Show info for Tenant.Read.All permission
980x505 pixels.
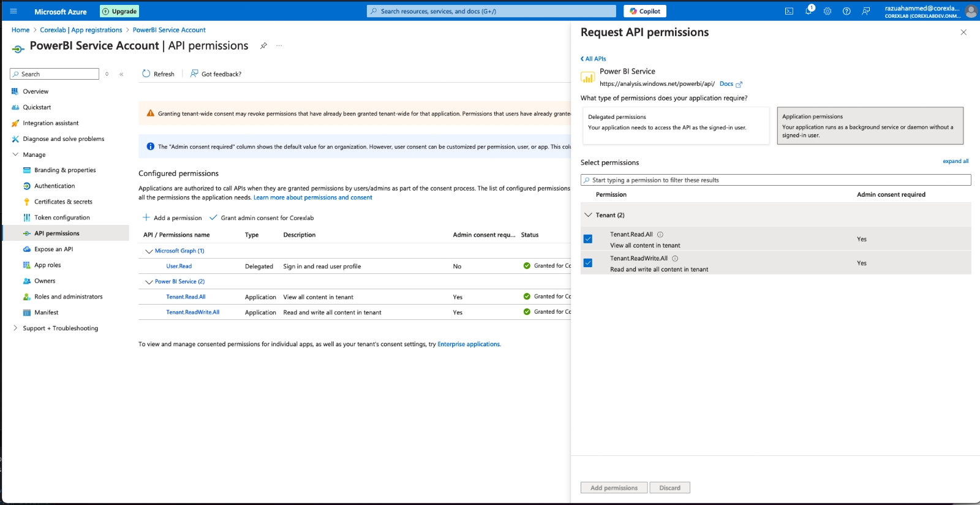coord(660,235)
